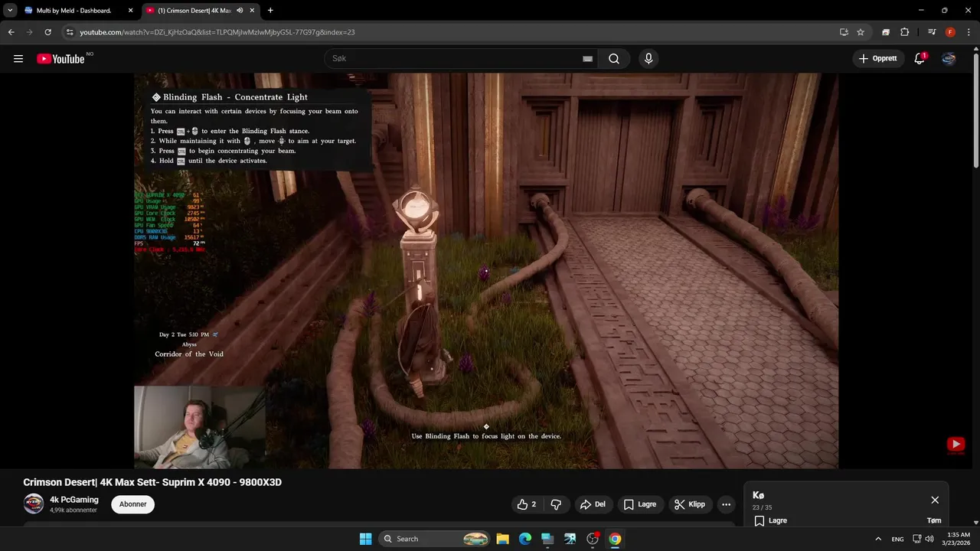Like the video with thumbs-up button
980x551 pixels.
tap(527, 504)
